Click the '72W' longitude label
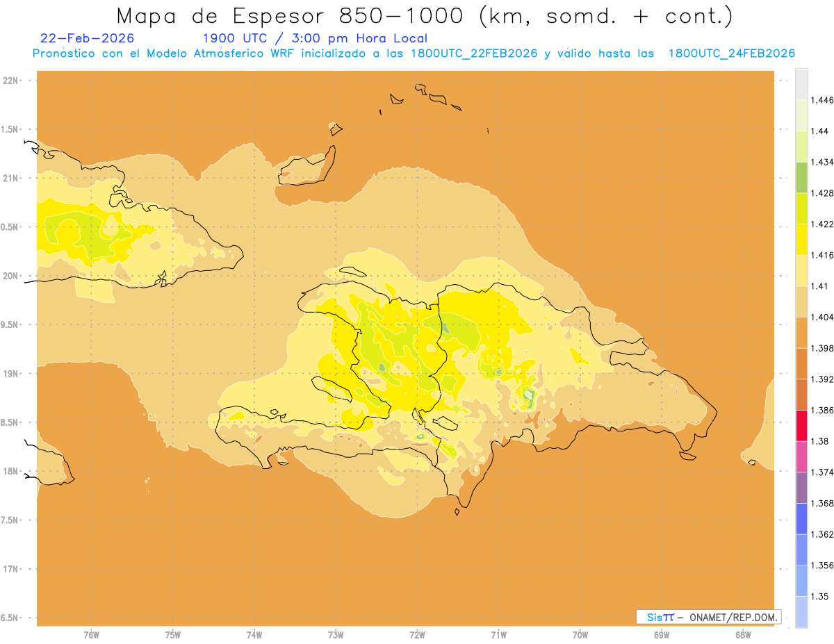Image resolution: width=834 pixels, height=644 pixels. 417,634
